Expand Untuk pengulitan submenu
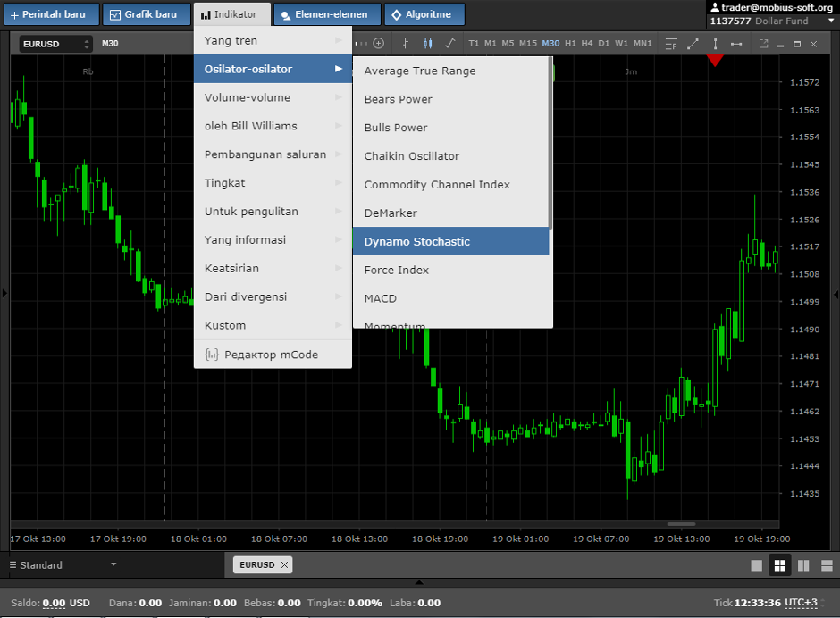The image size is (840, 618). click(x=273, y=211)
